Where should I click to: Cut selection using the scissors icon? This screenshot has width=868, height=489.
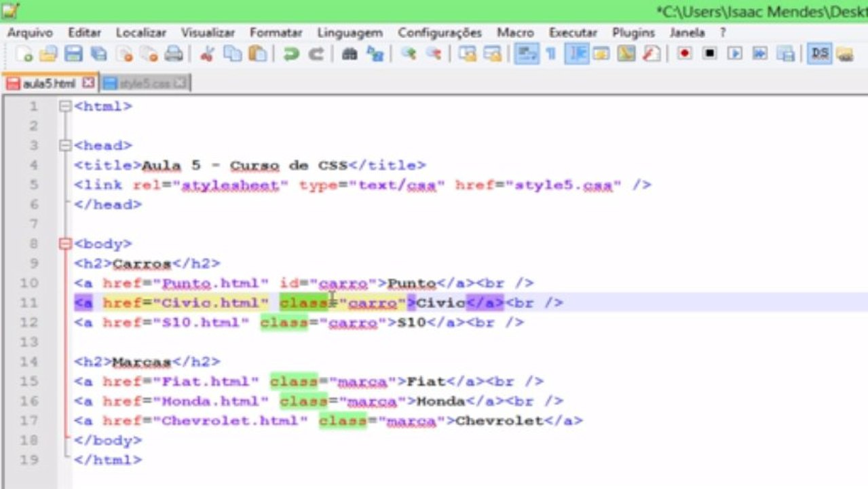207,54
